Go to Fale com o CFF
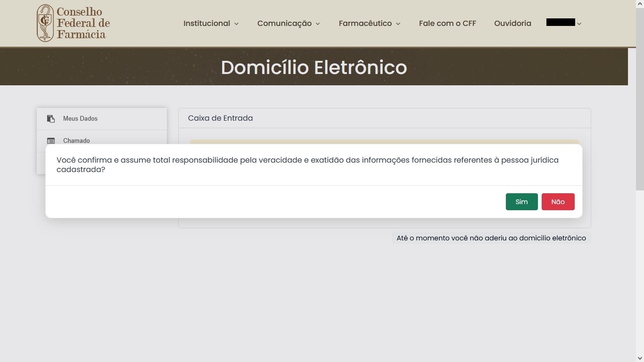The image size is (644, 362). [447, 23]
